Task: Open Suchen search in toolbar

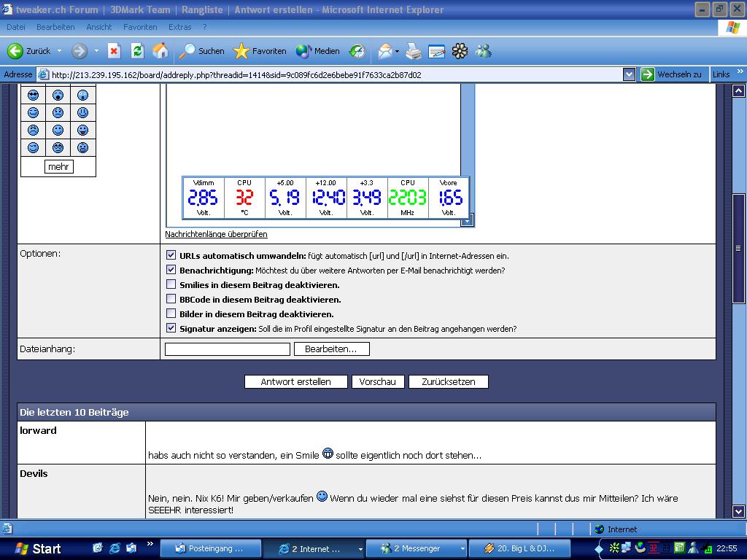Action: (202, 51)
